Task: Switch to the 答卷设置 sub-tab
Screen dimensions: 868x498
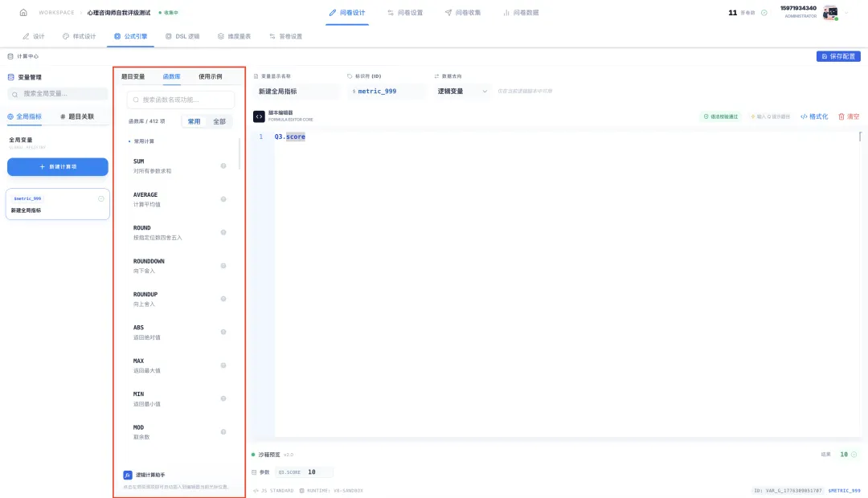Action: tap(285, 36)
